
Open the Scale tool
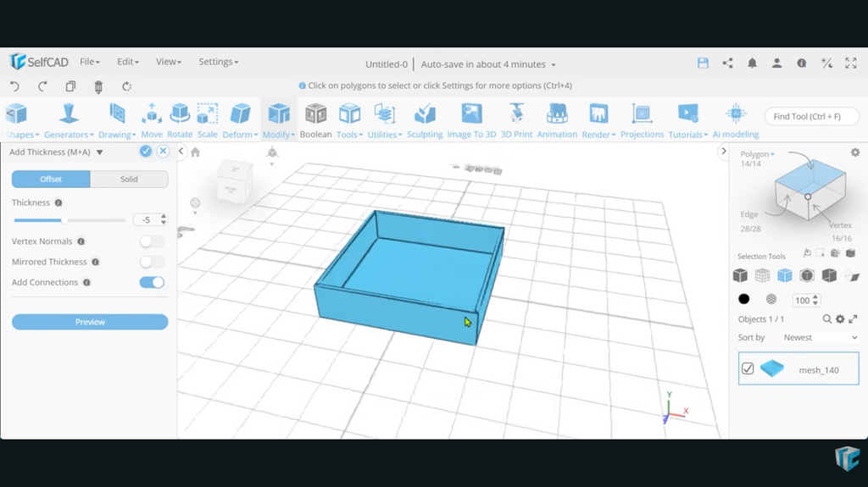(x=208, y=120)
